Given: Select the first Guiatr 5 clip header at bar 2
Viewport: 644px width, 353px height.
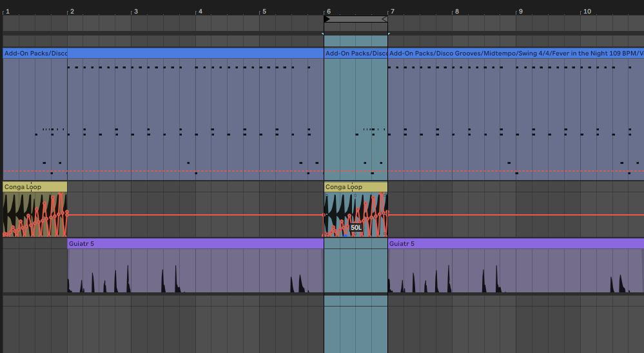Looking at the screenshot, I should pyautogui.click(x=193, y=244).
